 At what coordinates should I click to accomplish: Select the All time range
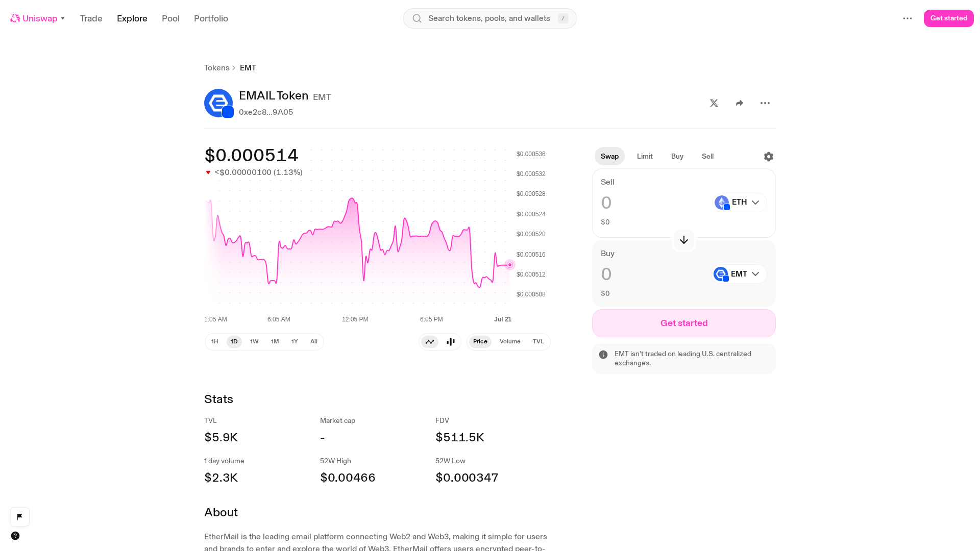(314, 341)
